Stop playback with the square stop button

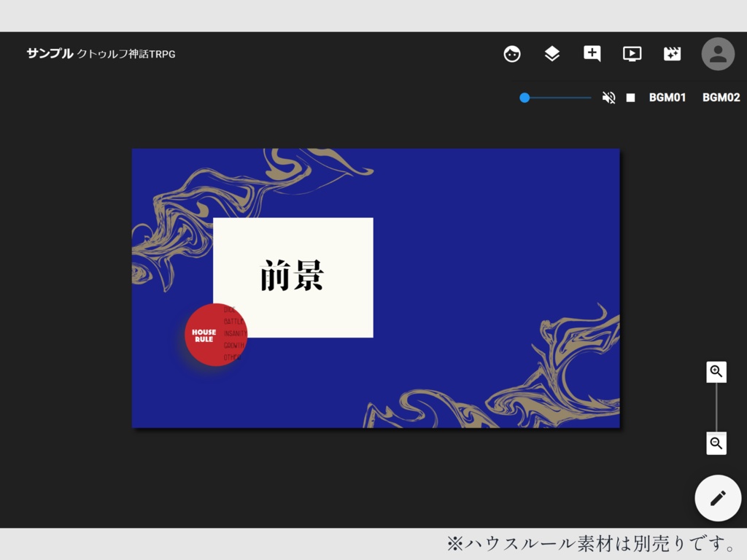(x=630, y=97)
